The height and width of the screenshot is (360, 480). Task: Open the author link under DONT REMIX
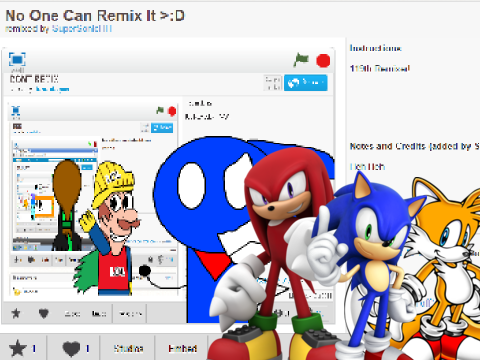coord(52,89)
